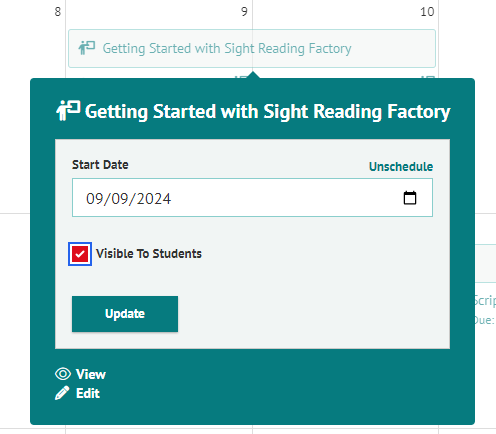Select the year 2024 in the date
Image resolution: width=496 pixels, height=434 pixels.
(x=154, y=199)
